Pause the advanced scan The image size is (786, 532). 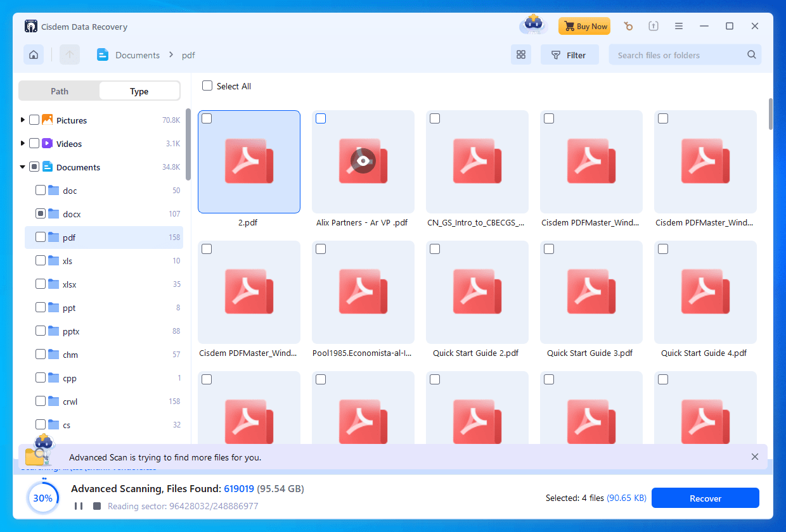[x=79, y=506]
